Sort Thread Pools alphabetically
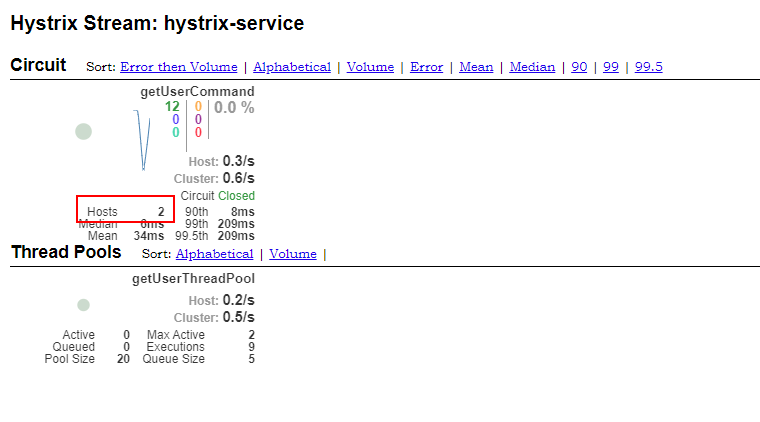This screenshot has width=760, height=422. click(x=214, y=254)
